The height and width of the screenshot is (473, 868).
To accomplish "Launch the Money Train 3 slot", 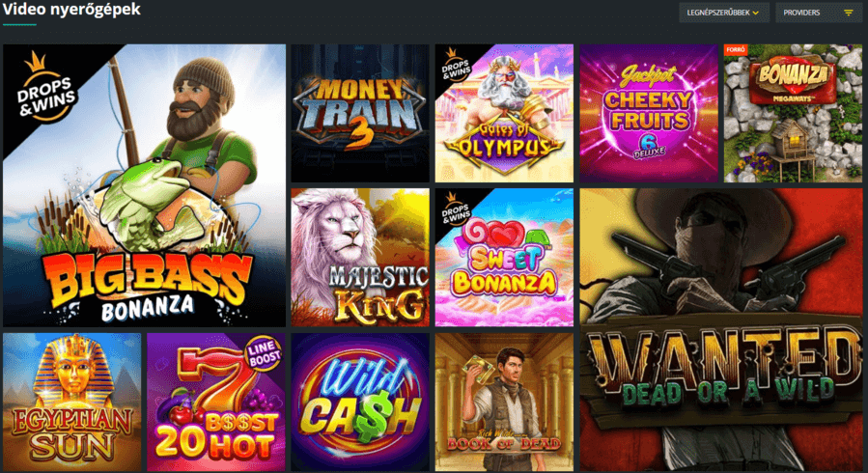I will pos(360,113).
